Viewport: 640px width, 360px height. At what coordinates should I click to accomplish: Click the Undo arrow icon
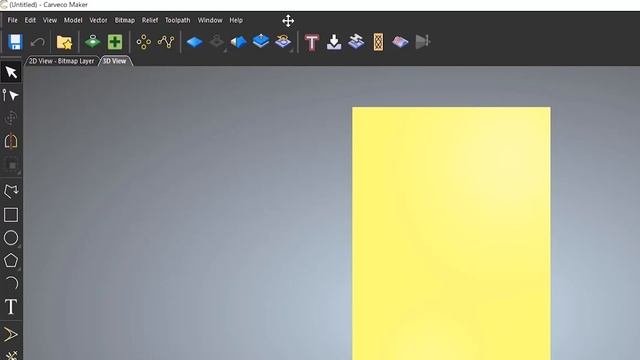click(38, 42)
